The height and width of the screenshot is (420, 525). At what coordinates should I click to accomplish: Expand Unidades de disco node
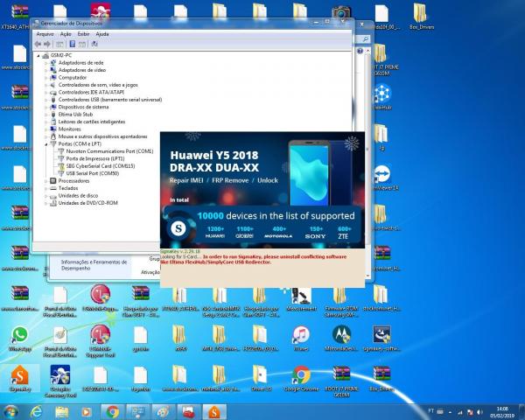45,196
